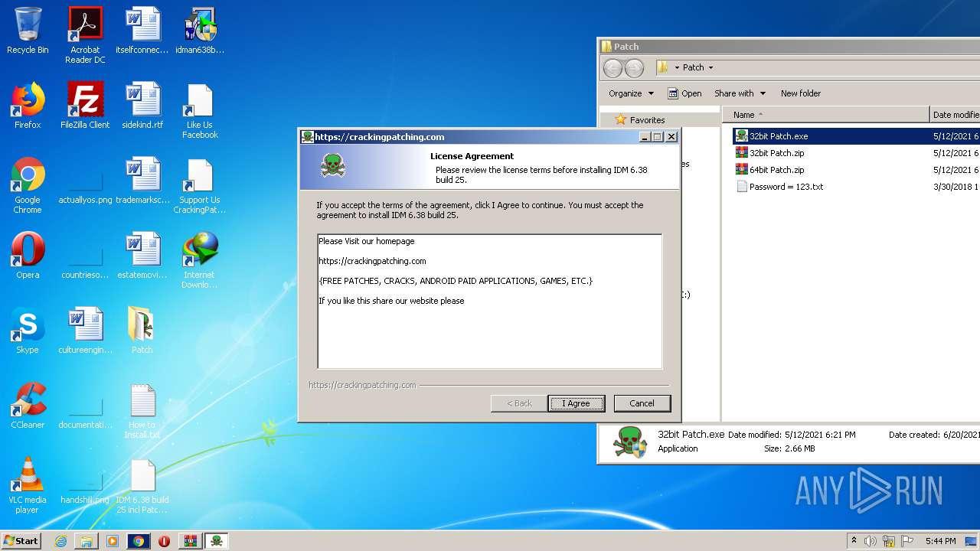Click Explorer Back navigation button
This screenshot has width=980, height=551.
click(x=612, y=68)
